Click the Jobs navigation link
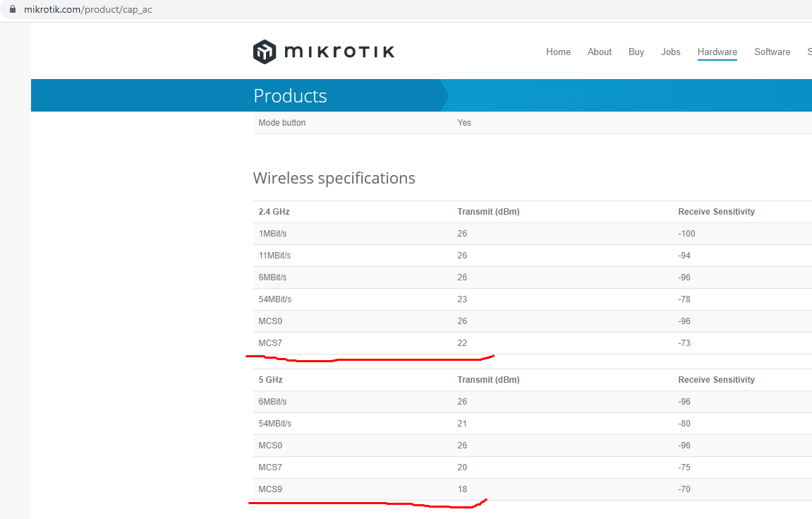Image resolution: width=812 pixels, height=519 pixels. coord(670,52)
